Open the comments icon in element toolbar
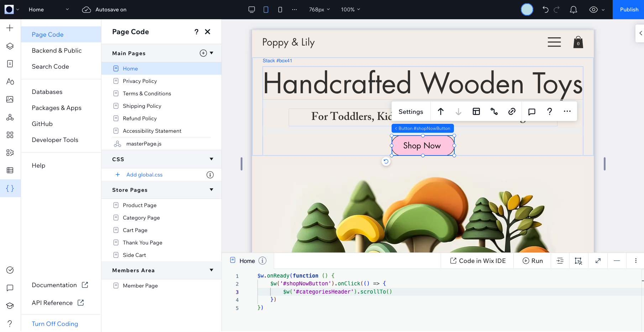The width and height of the screenshot is (644, 332). (532, 111)
